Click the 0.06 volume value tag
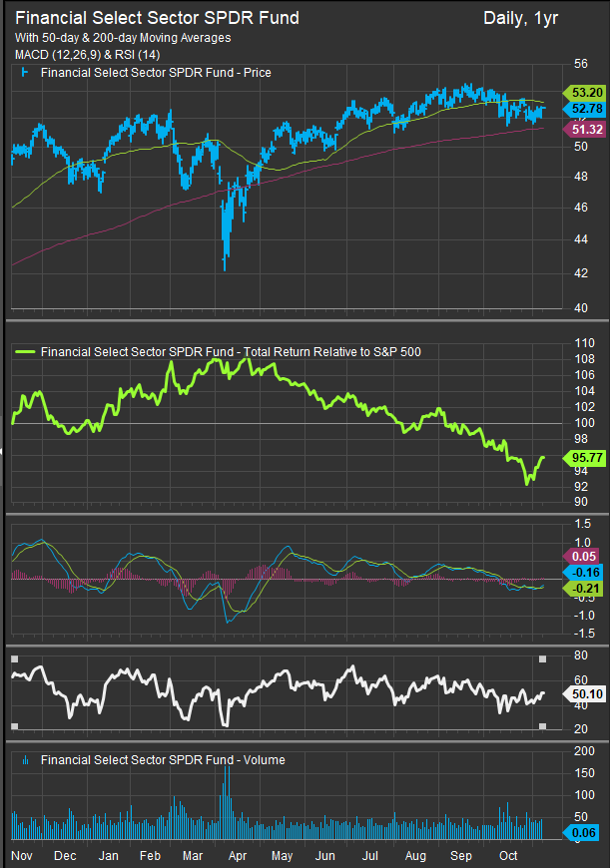 [581, 834]
